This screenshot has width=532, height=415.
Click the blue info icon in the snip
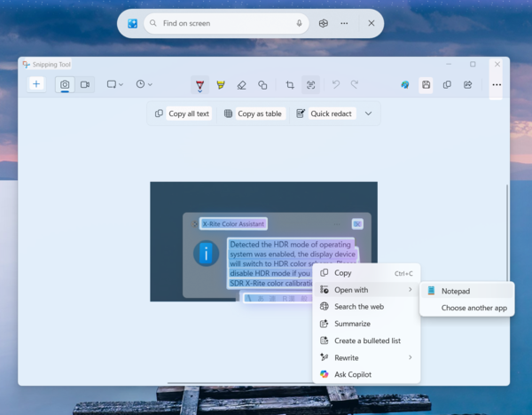click(x=206, y=254)
